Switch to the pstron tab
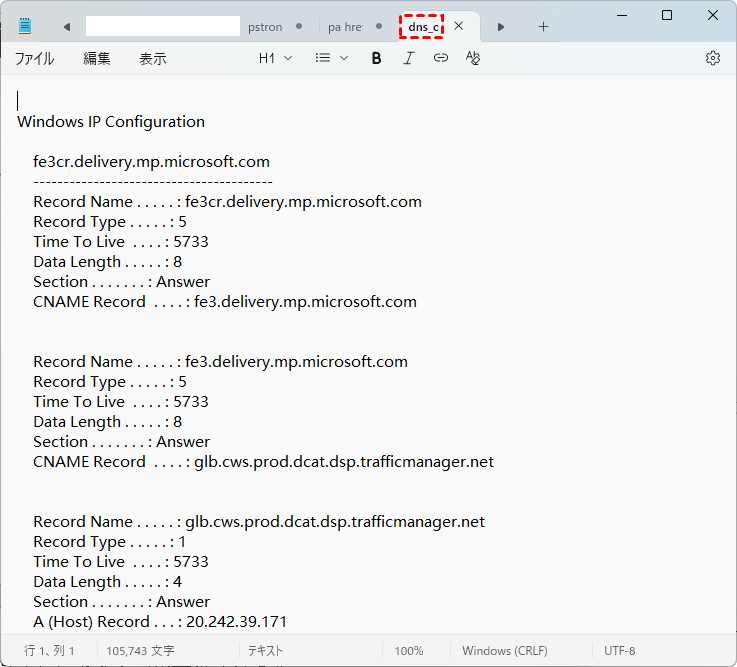The width and height of the screenshot is (737, 667). point(265,27)
